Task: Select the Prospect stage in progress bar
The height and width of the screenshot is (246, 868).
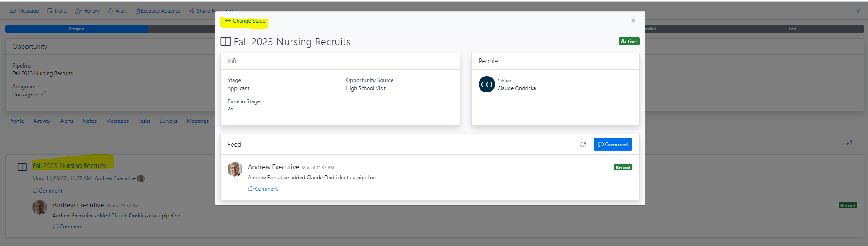Action: (77, 29)
